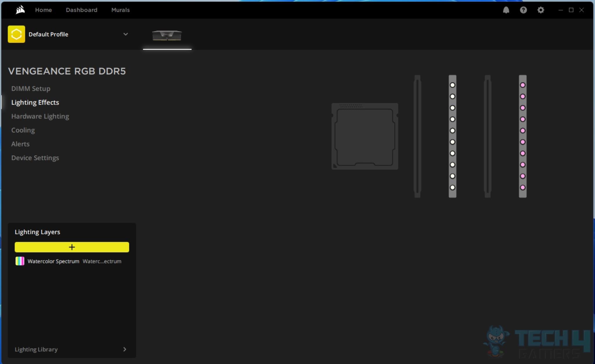Select the fifth white LED on second DIMM
Viewport: 595px width, 364px height.
pos(452,131)
